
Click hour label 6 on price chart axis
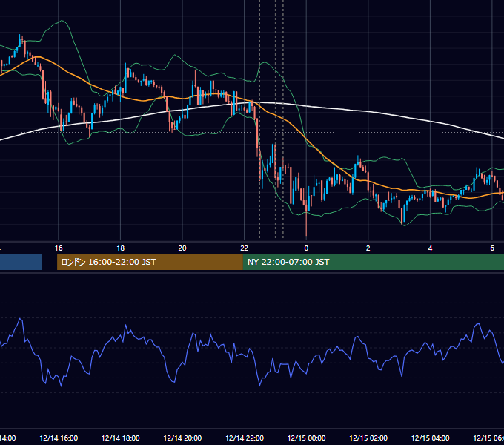[492, 248]
